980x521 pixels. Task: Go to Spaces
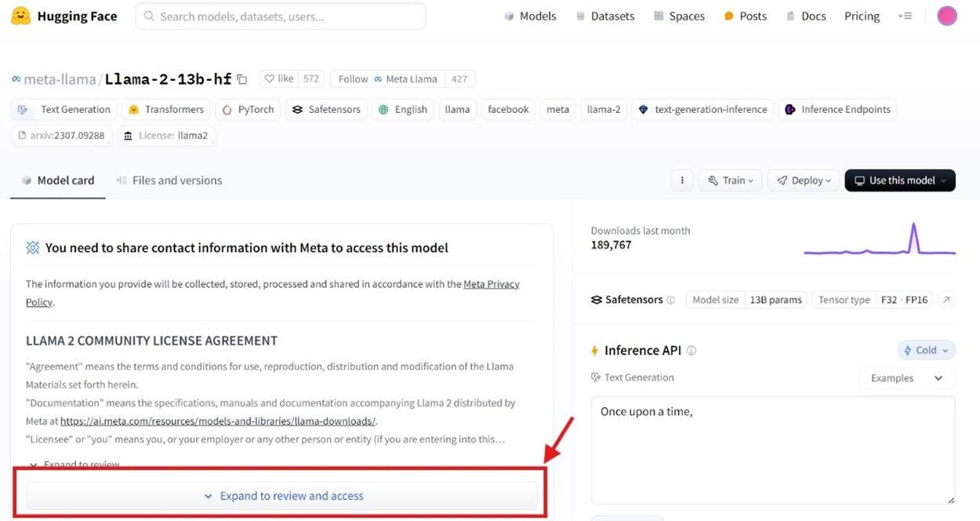[x=679, y=16]
